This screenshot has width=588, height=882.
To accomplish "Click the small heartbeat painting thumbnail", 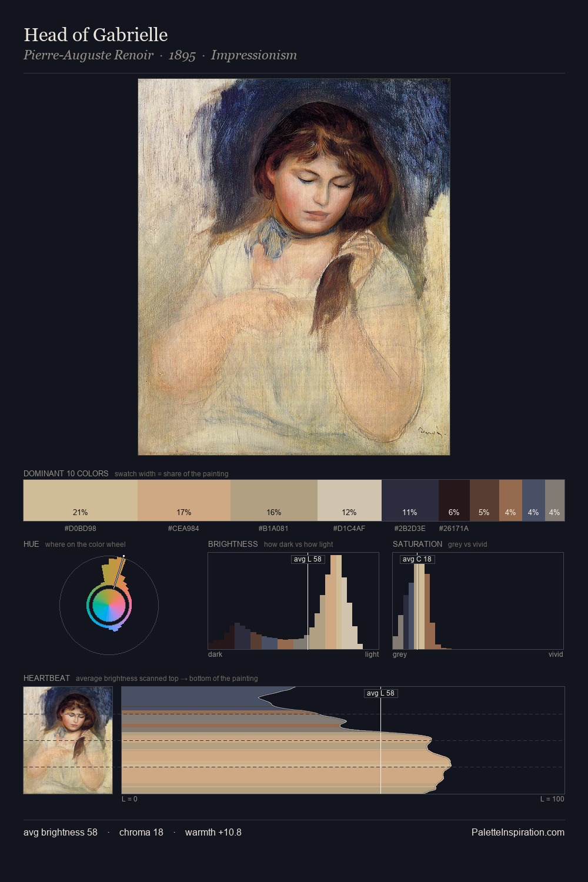I will 68,740.
